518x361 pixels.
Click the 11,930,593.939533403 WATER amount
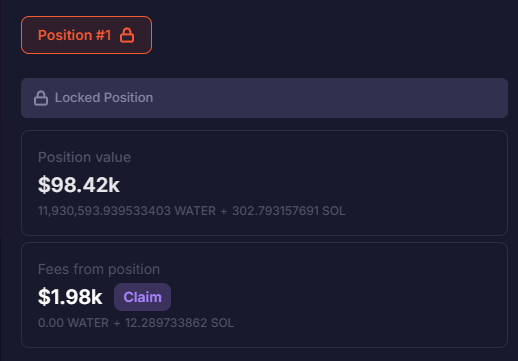[127, 211]
